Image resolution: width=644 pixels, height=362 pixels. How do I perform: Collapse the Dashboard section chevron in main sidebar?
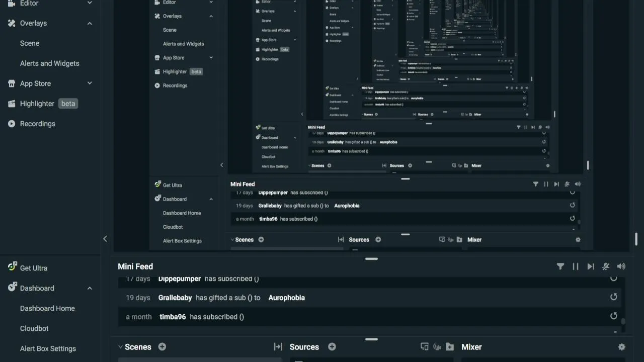tap(90, 288)
